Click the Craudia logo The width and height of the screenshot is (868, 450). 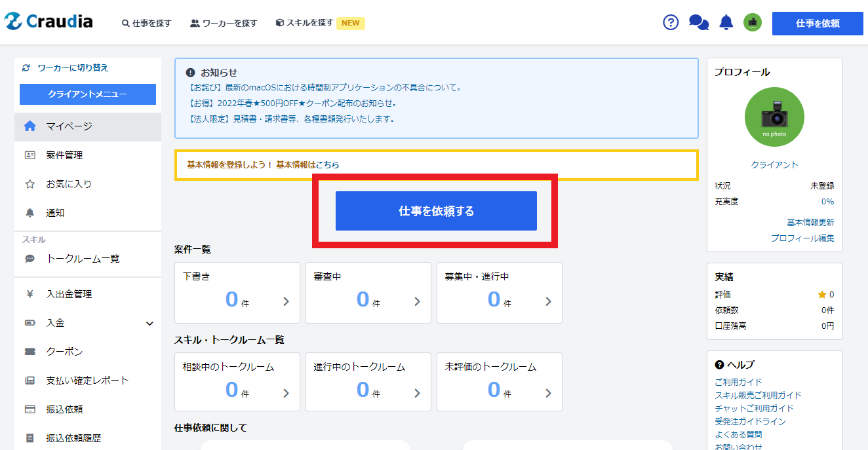(x=49, y=22)
